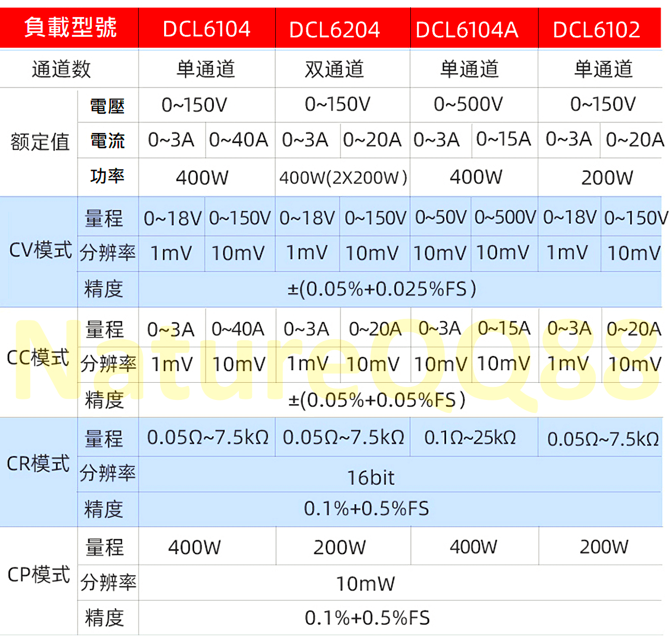Select the 16bit resolution cell
This screenshot has width=670, height=644.
370,477
